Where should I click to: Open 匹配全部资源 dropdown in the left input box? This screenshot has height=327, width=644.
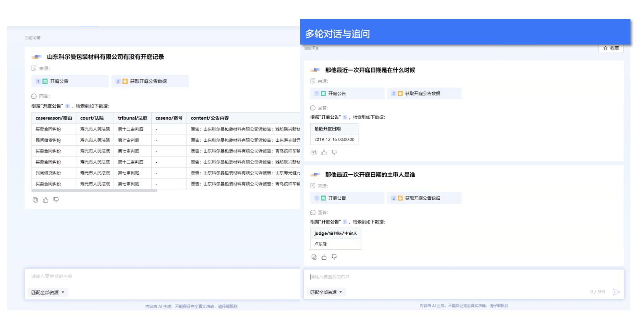(x=48, y=293)
